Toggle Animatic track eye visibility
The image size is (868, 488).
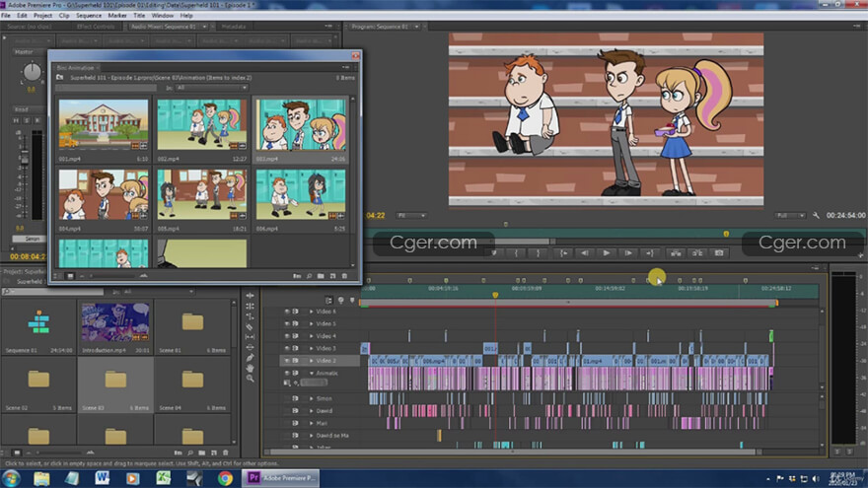click(287, 373)
